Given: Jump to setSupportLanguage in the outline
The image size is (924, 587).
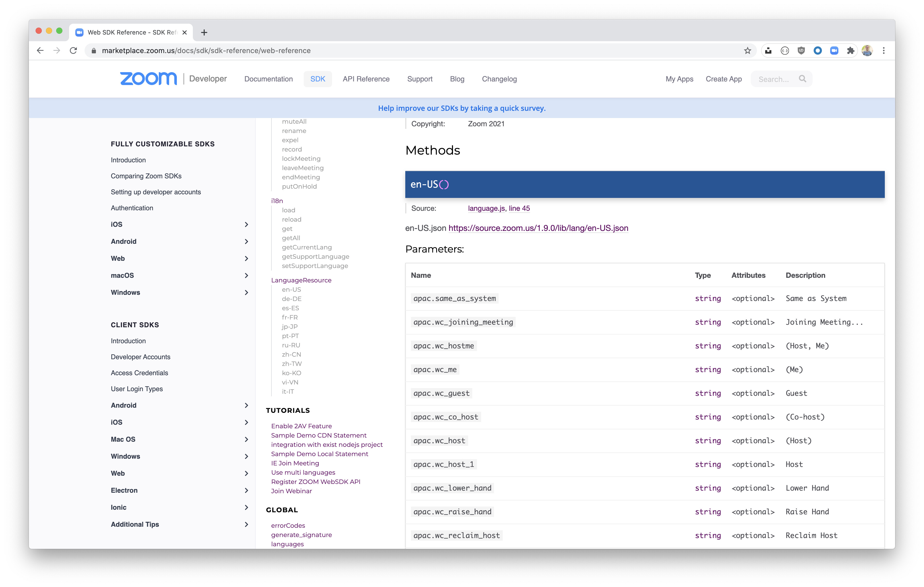Looking at the screenshot, I should pos(315,266).
